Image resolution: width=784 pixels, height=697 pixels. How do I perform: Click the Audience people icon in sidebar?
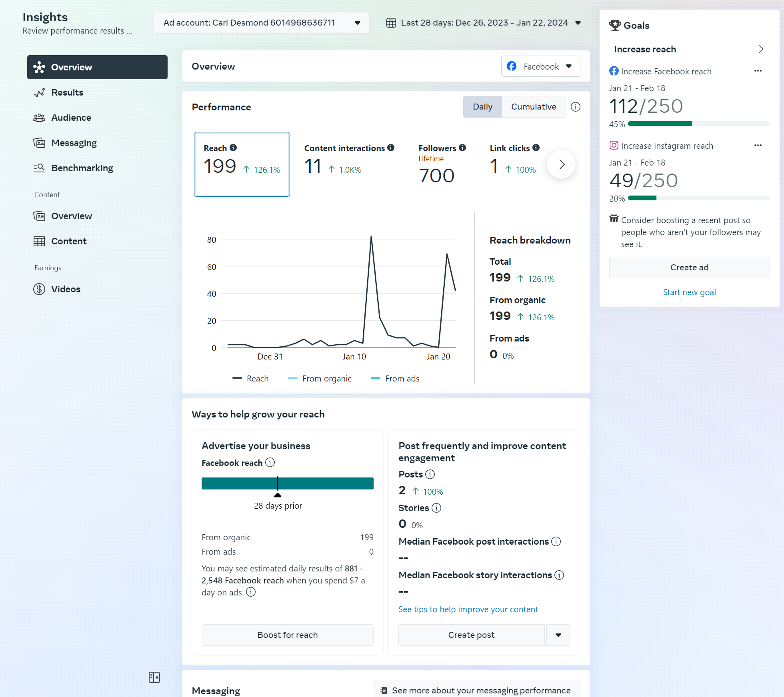click(39, 118)
